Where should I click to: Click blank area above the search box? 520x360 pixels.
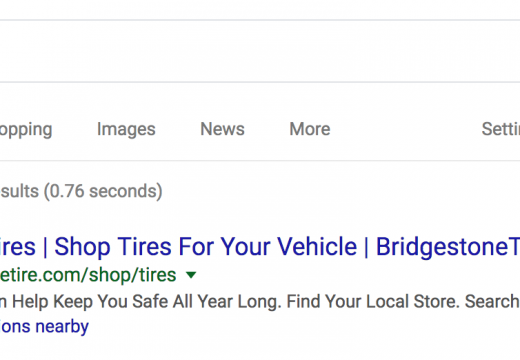260,10
